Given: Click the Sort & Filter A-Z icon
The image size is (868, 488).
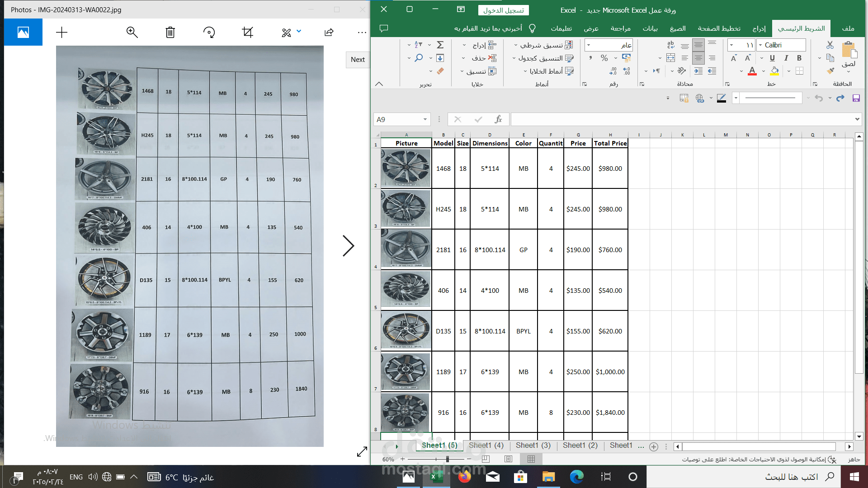Looking at the screenshot, I should coord(419,45).
